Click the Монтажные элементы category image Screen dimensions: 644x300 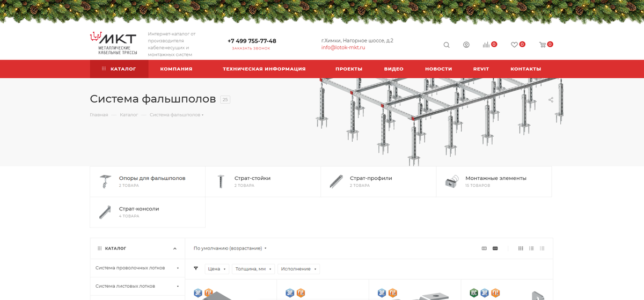click(452, 181)
